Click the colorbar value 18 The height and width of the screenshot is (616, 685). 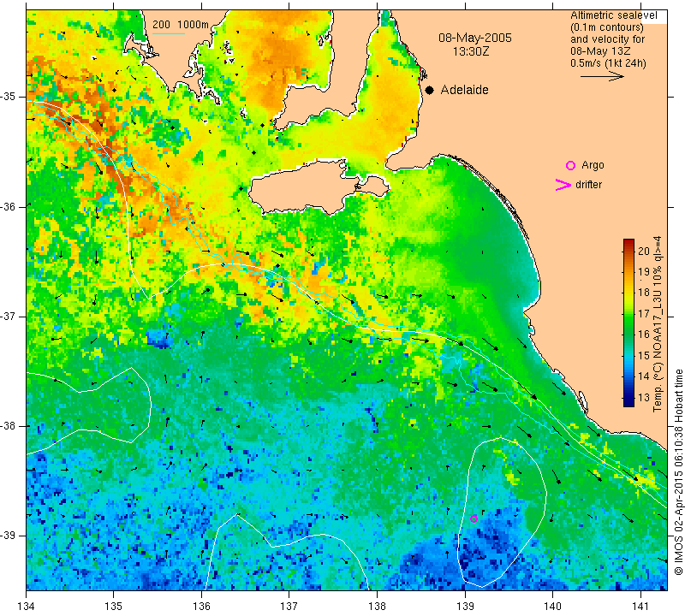(x=644, y=293)
